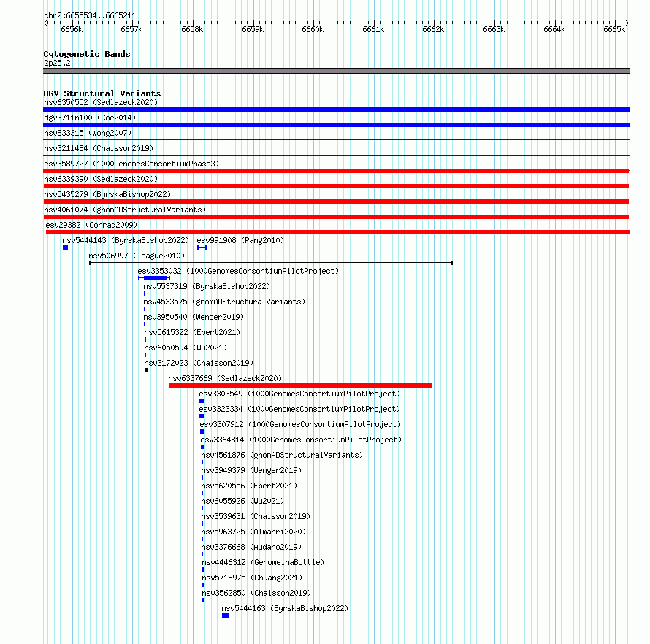Click the nsv6350552 (Sedlazeck2020) label

tap(101, 102)
